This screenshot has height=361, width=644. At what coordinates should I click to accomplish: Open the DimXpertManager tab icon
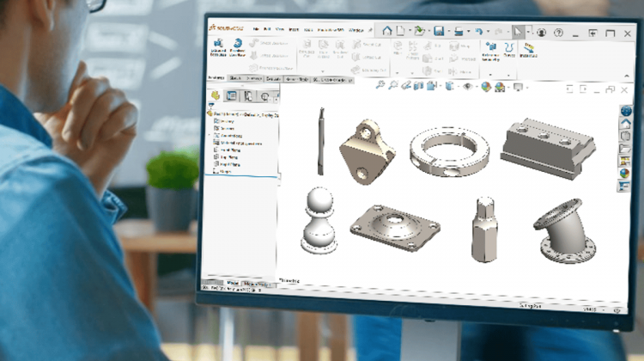265,96
